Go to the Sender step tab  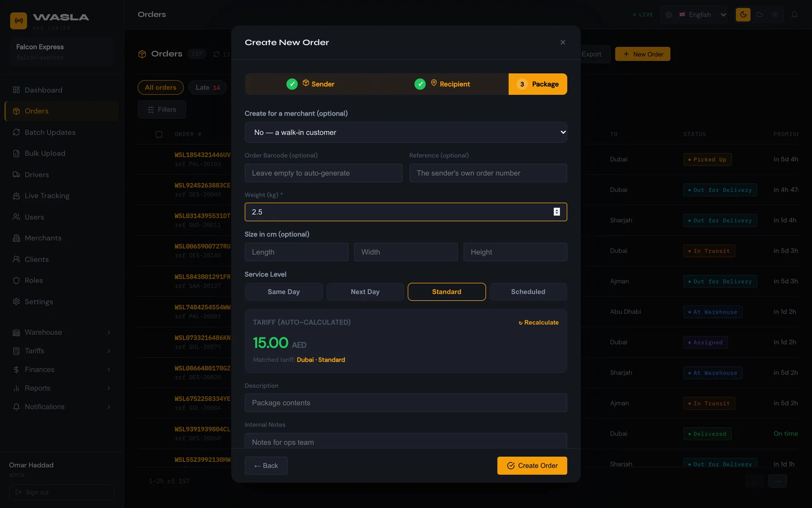coord(310,84)
